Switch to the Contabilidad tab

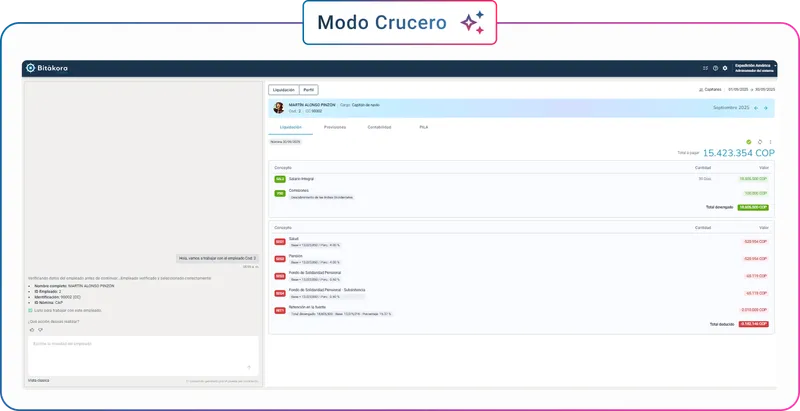(x=379, y=127)
